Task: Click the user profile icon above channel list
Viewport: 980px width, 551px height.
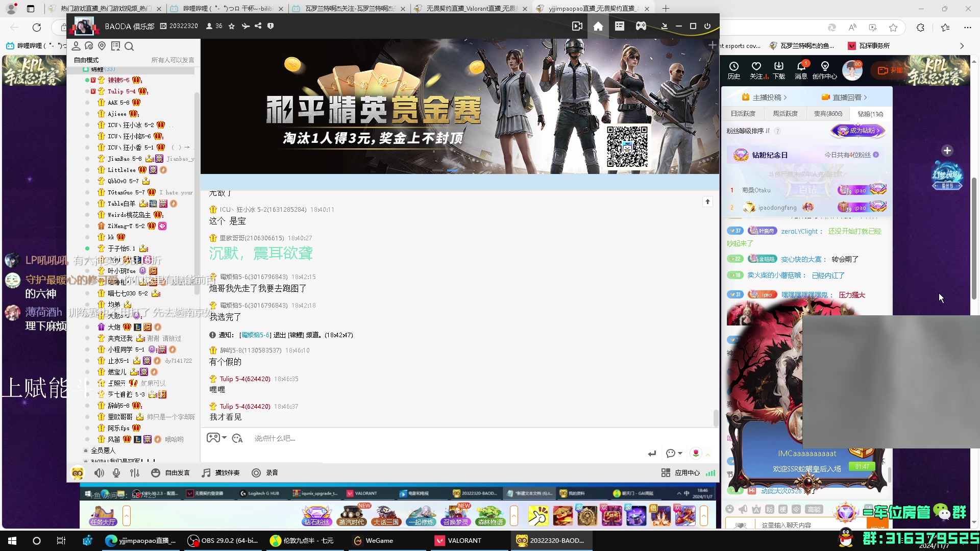Action: tap(76, 46)
